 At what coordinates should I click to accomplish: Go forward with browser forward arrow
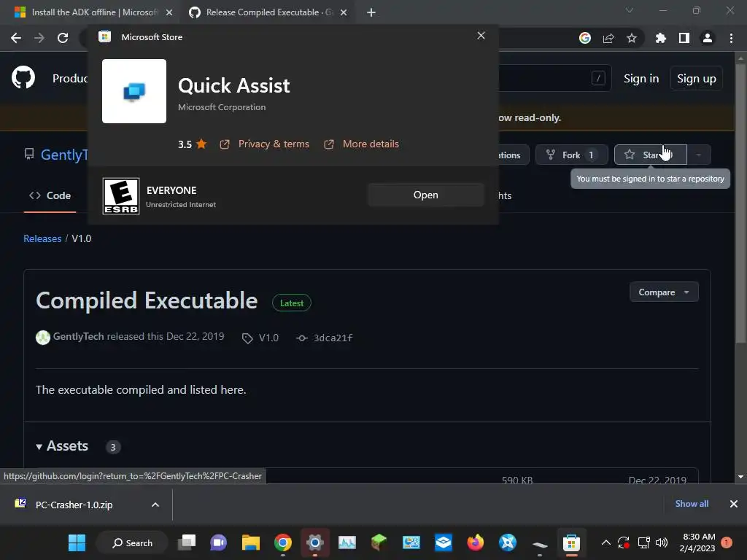[x=39, y=38]
